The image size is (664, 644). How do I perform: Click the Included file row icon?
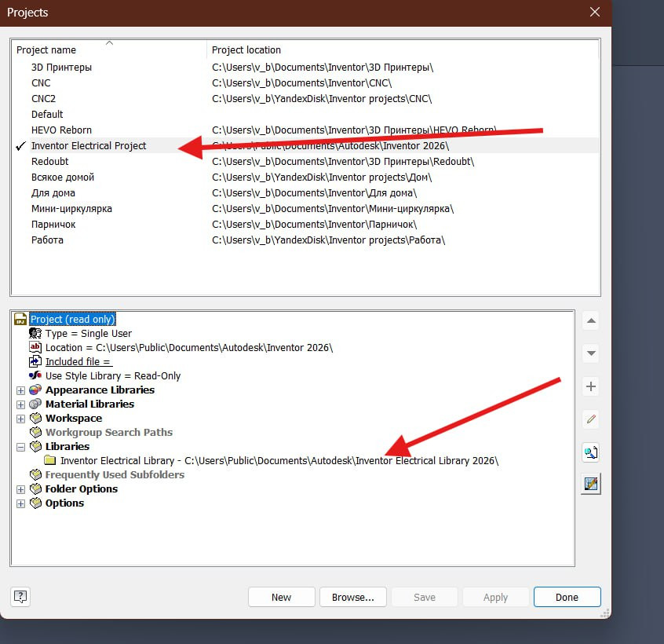point(35,361)
